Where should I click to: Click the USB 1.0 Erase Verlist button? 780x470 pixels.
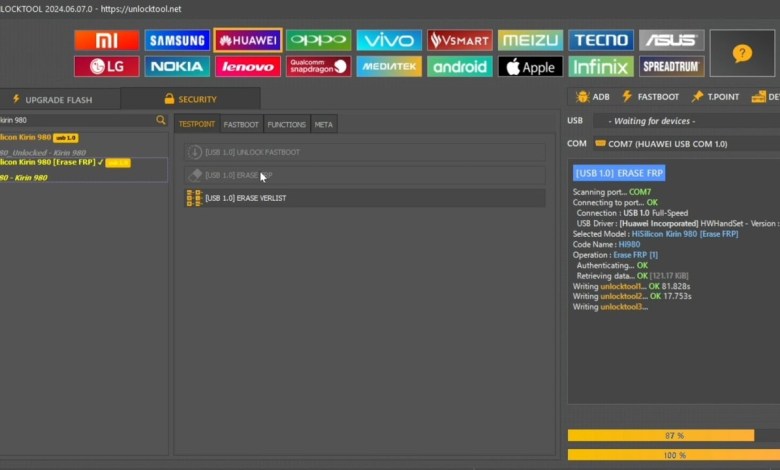click(x=365, y=198)
